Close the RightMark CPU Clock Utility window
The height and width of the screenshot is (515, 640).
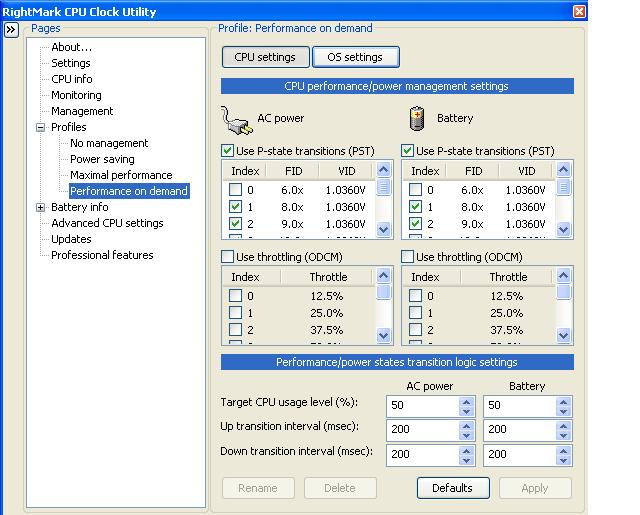[579, 11]
